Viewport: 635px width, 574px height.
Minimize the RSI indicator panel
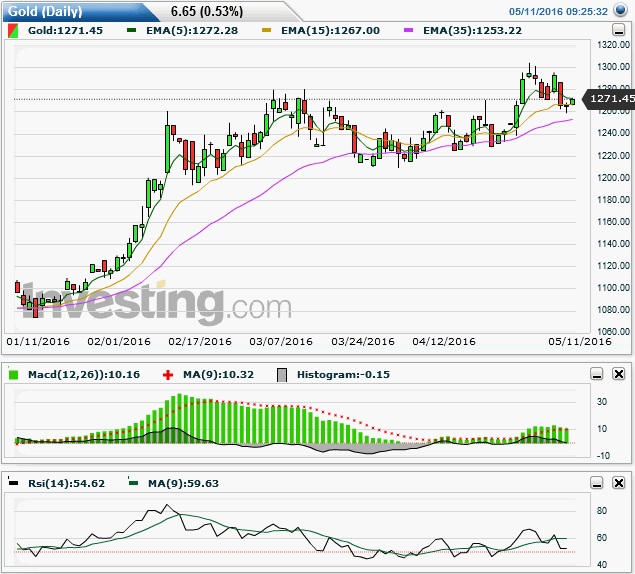[597, 483]
